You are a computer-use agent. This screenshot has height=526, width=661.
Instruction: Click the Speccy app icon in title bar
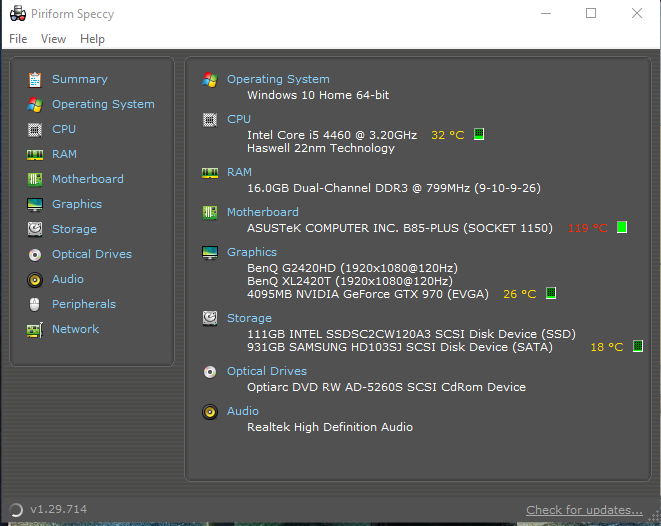point(18,13)
